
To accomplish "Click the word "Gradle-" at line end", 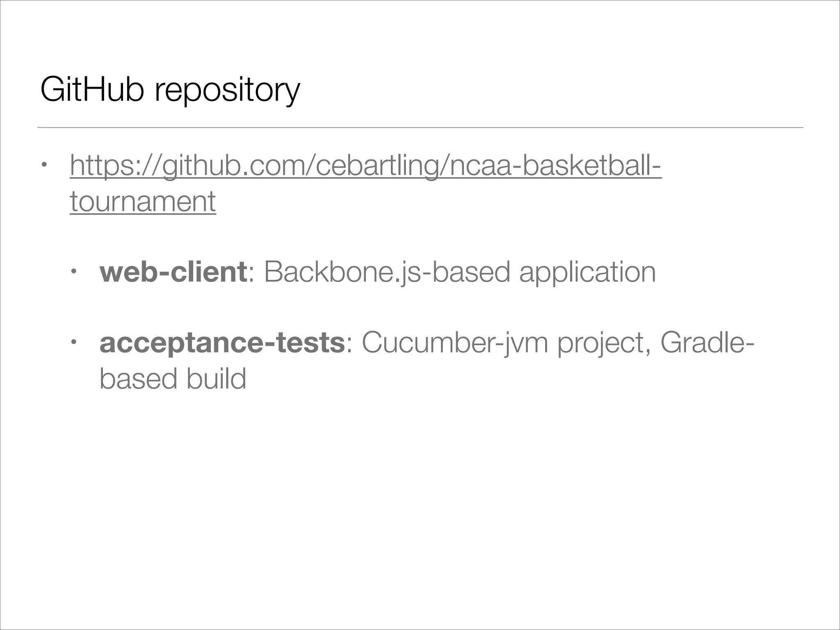I will (707, 342).
